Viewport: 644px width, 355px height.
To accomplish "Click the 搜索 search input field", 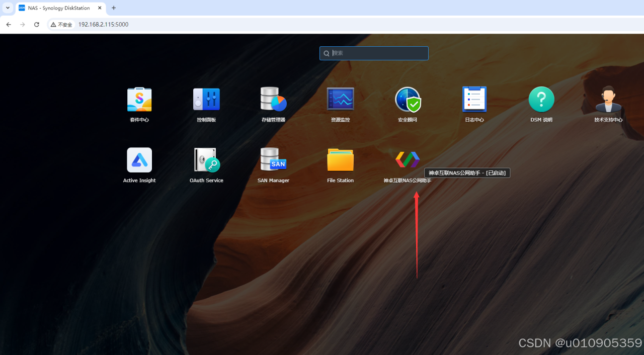I will (x=378, y=53).
